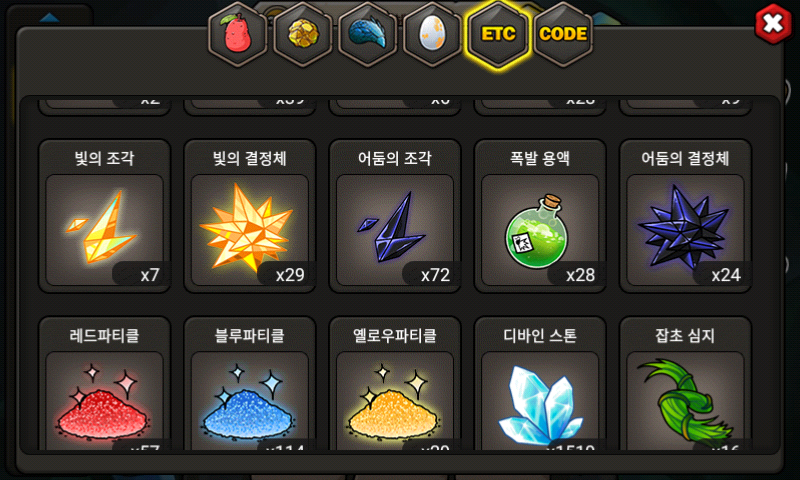Switch to the gold nugget category tab
Image resolution: width=800 pixels, height=480 pixels.
click(x=303, y=34)
